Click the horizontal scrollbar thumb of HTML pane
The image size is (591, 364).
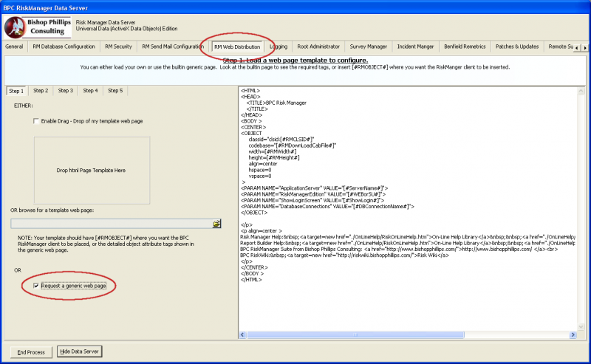(x=355, y=334)
